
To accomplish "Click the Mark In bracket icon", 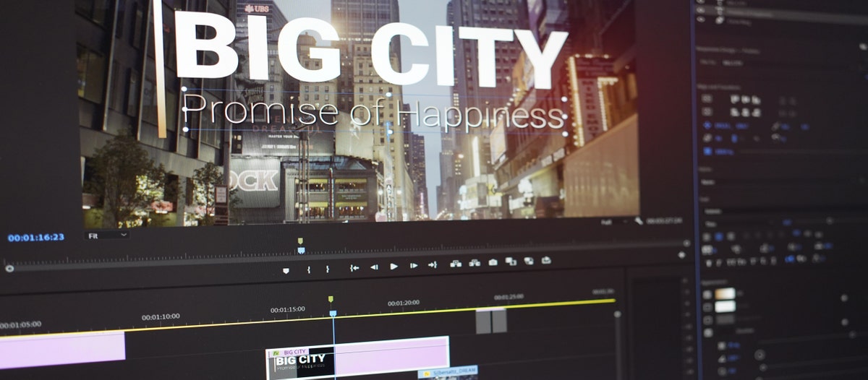I will (x=309, y=269).
